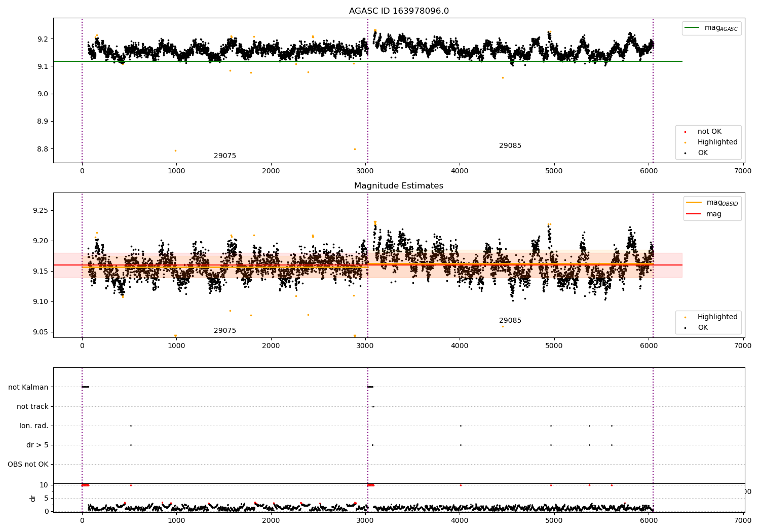Click the red 'mag' legend line sample

[x=694, y=214]
